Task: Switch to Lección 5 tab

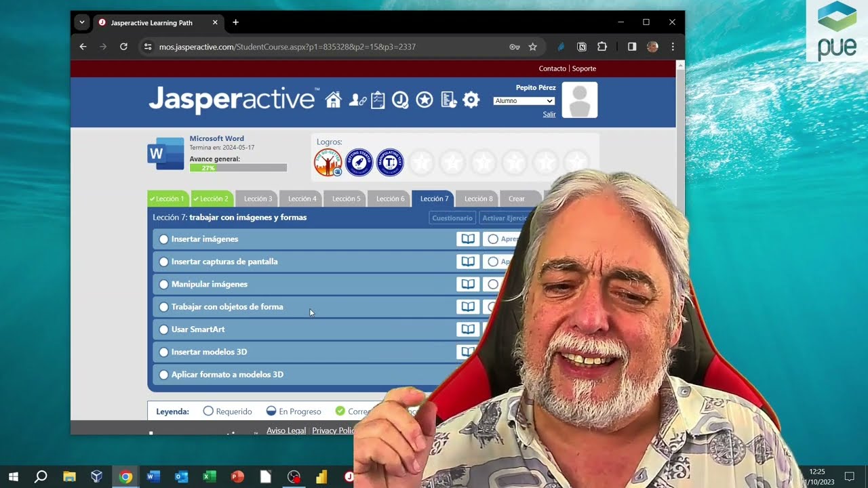Action: click(346, 199)
